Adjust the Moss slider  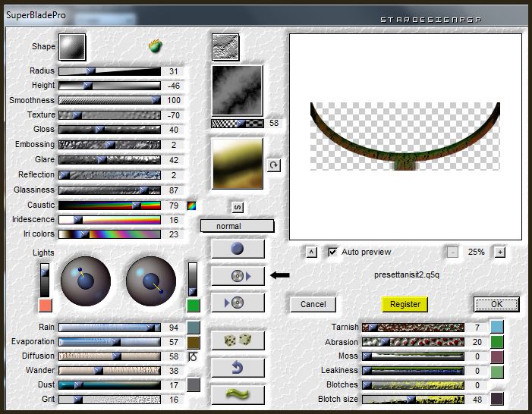point(413,356)
